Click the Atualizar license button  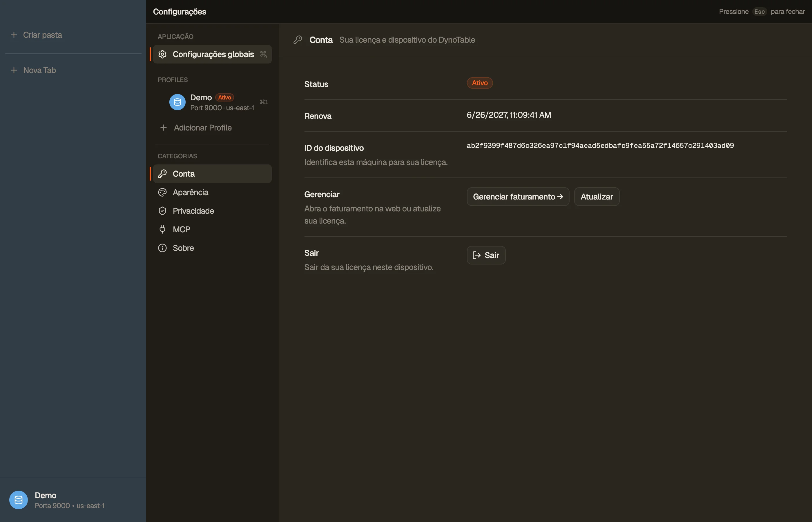597,197
